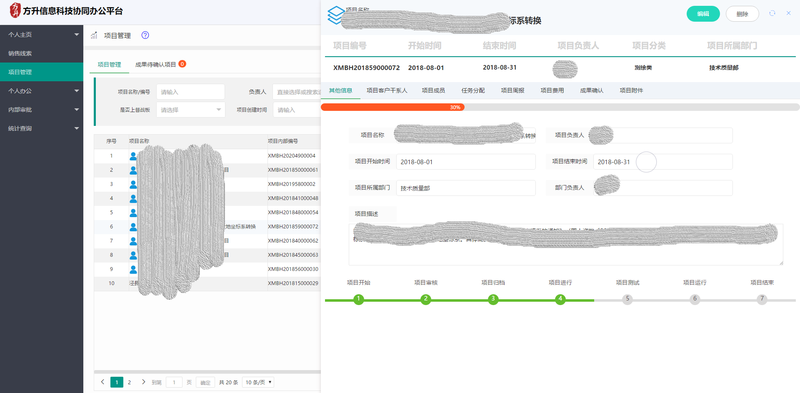Click the 序号 column header
The image size is (800, 393).
pos(111,141)
